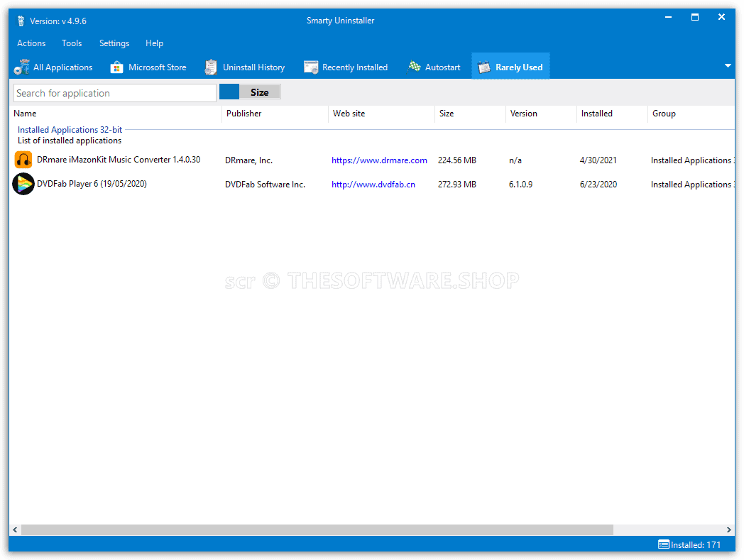Click the 224.56 MB size value

tap(457, 160)
